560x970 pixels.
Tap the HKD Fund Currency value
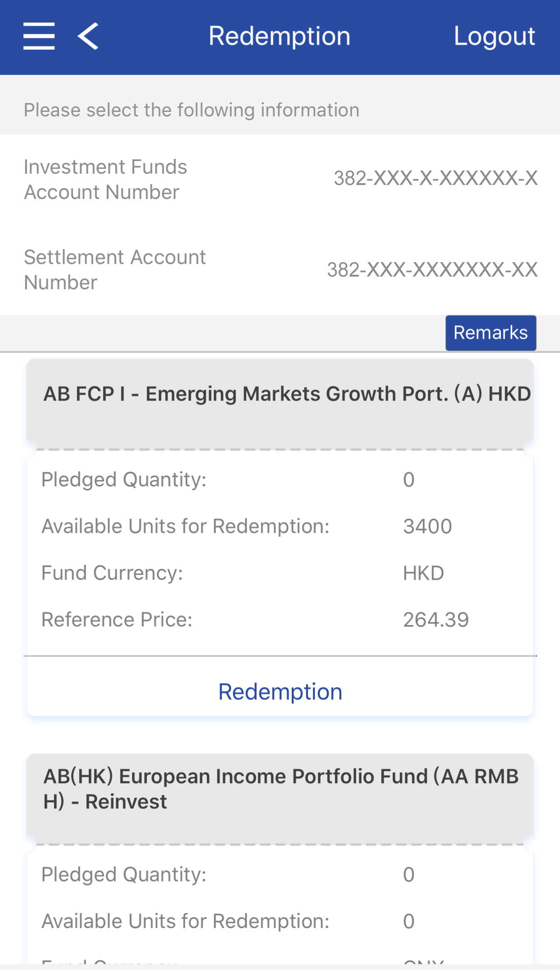pos(423,573)
